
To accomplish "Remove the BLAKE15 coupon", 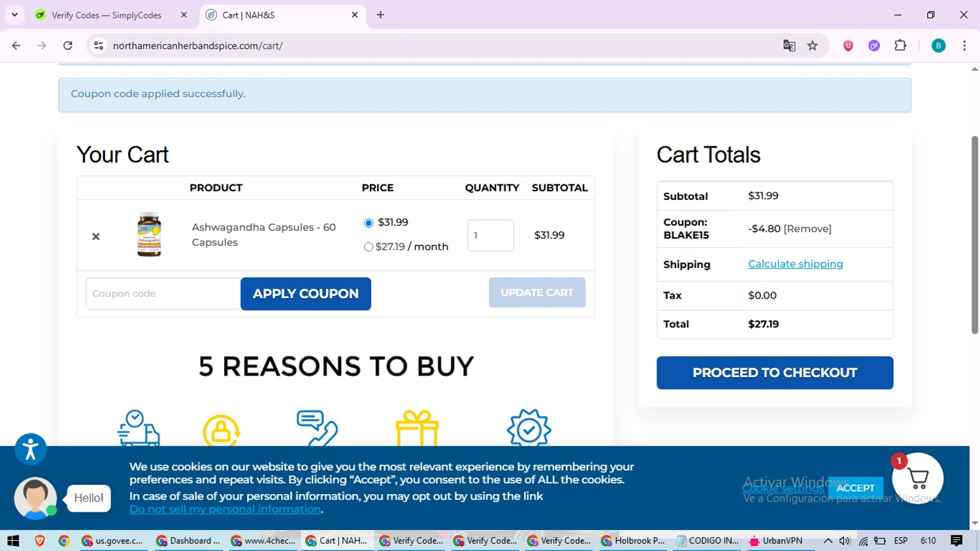I will coord(808,229).
